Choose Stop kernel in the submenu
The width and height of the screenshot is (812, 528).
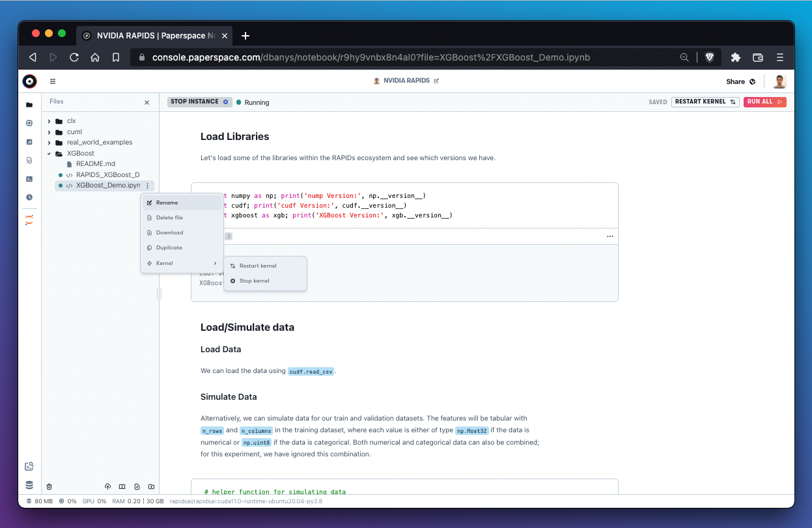click(265, 281)
